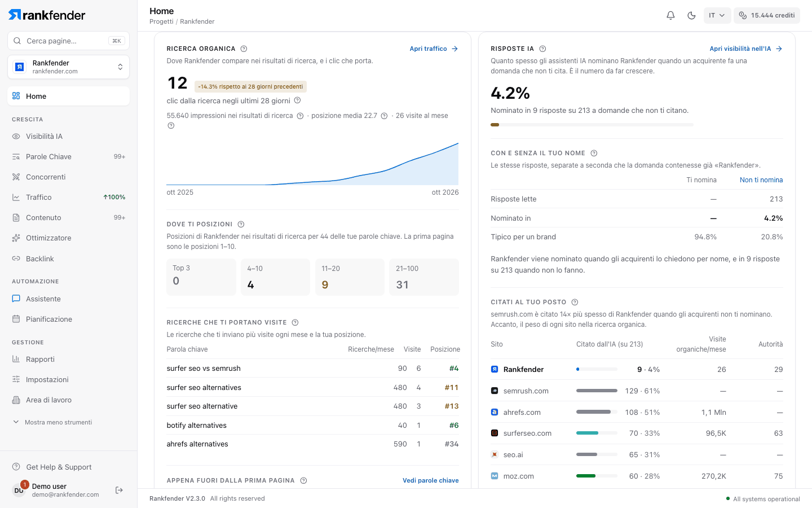Open Visibilità IA eye icon
This screenshot has height=508, width=812.
pyautogui.click(x=16, y=136)
